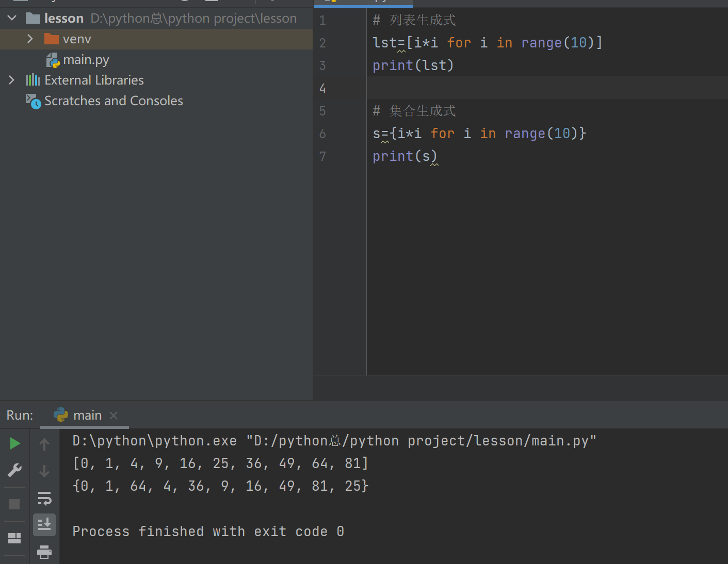Click the lesson project folder icon
The image size is (728, 564).
(33, 19)
